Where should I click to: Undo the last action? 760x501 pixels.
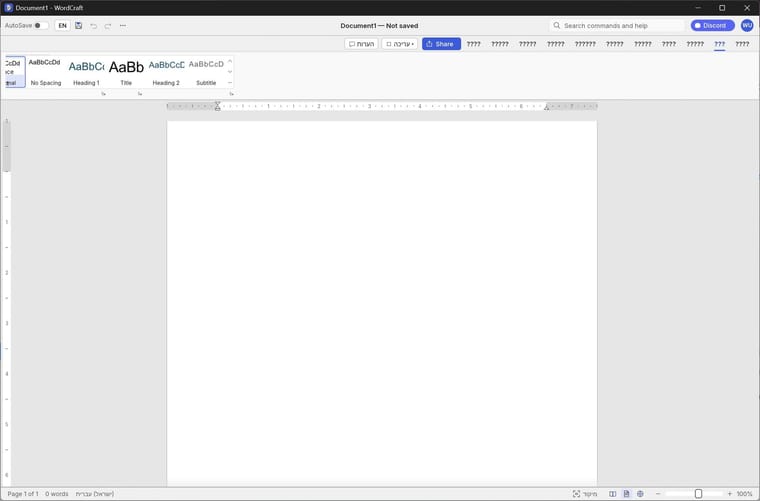point(94,26)
